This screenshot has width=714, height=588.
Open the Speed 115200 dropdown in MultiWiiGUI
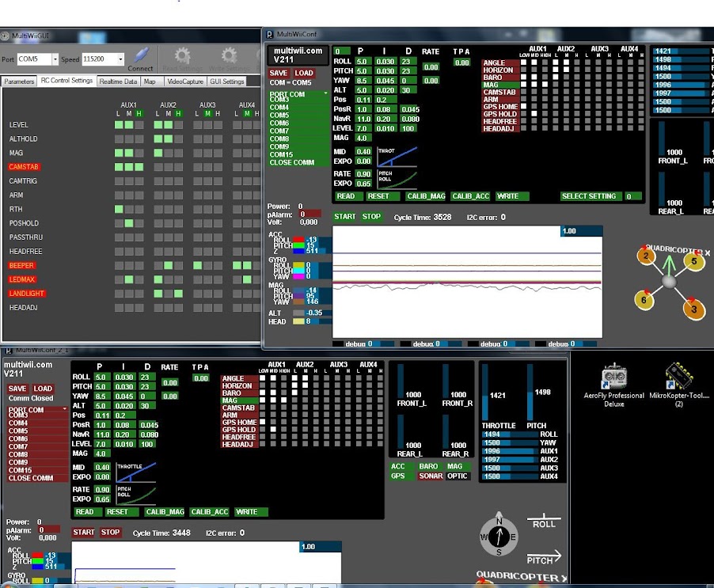[x=120, y=59]
